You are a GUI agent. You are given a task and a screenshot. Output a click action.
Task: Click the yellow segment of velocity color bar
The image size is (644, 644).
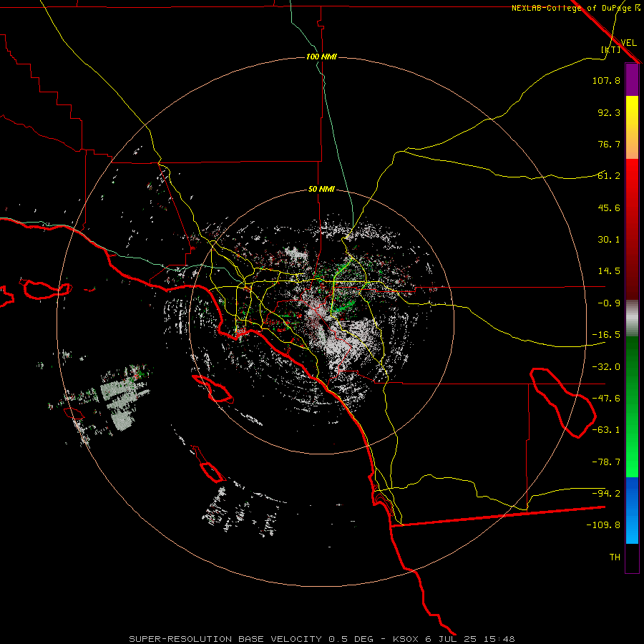point(632,127)
